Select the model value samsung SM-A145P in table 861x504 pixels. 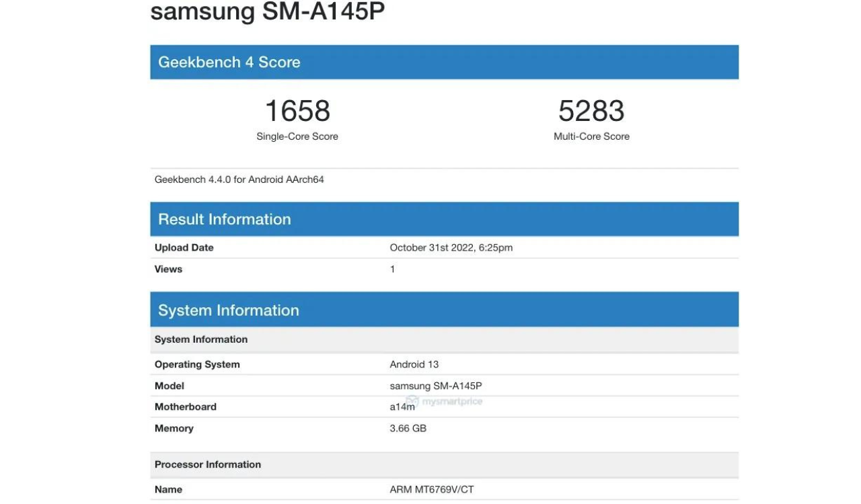pyautogui.click(x=436, y=386)
